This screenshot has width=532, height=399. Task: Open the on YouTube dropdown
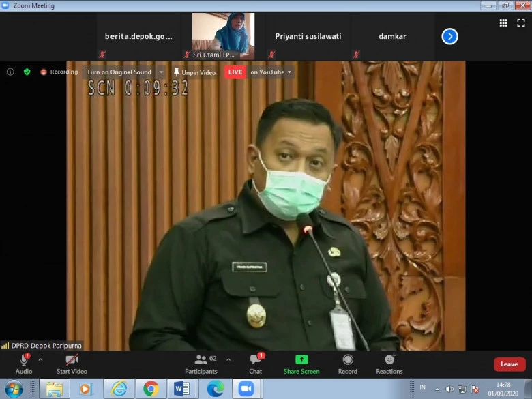270,72
